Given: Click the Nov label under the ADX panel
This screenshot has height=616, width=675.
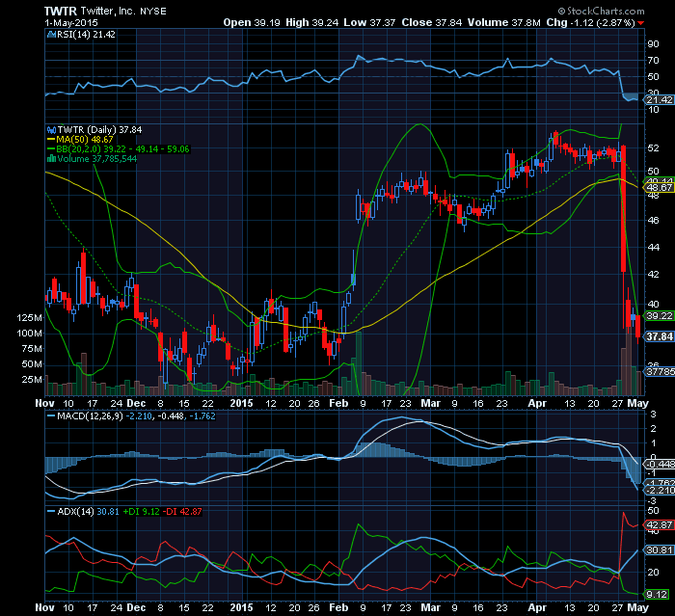Looking at the screenshot, I should click(x=44, y=607).
